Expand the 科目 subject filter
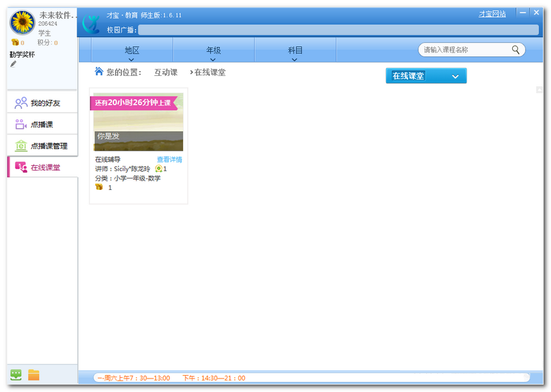The height and width of the screenshot is (392, 551). [295, 50]
